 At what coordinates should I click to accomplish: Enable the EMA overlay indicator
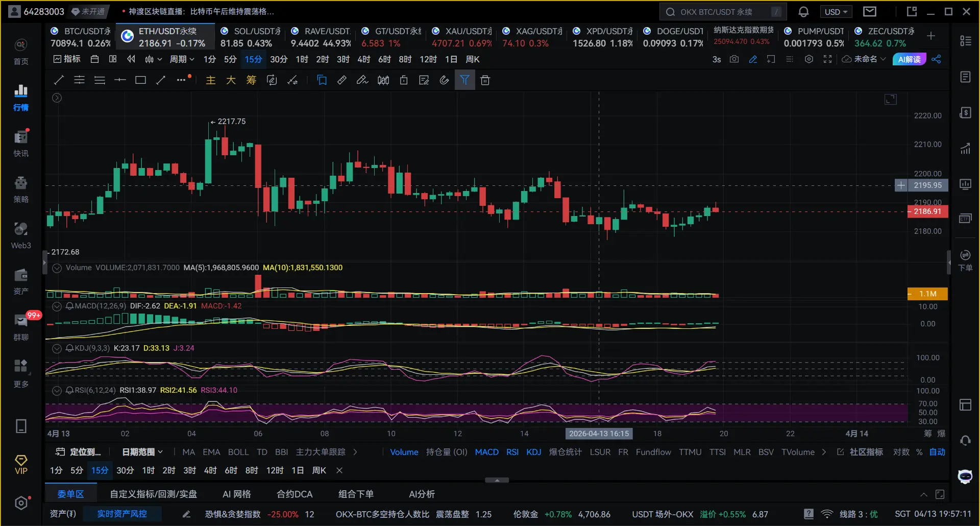(211, 452)
